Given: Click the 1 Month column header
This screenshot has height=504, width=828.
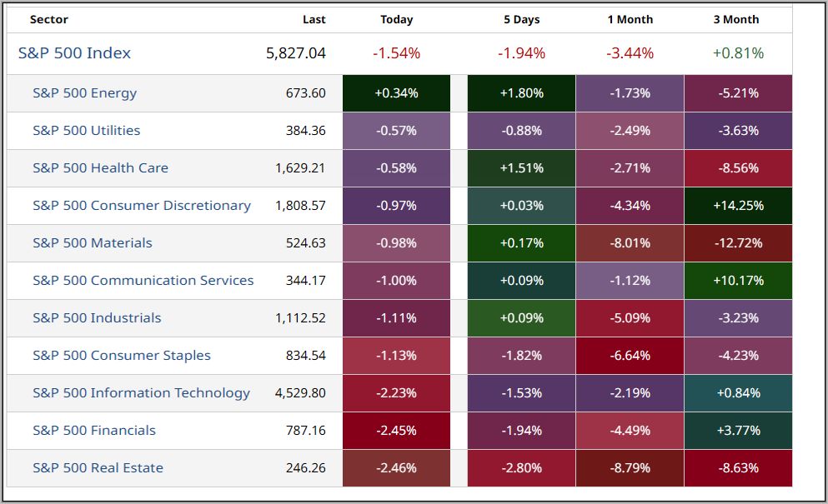Looking at the screenshot, I should [630, 19].
